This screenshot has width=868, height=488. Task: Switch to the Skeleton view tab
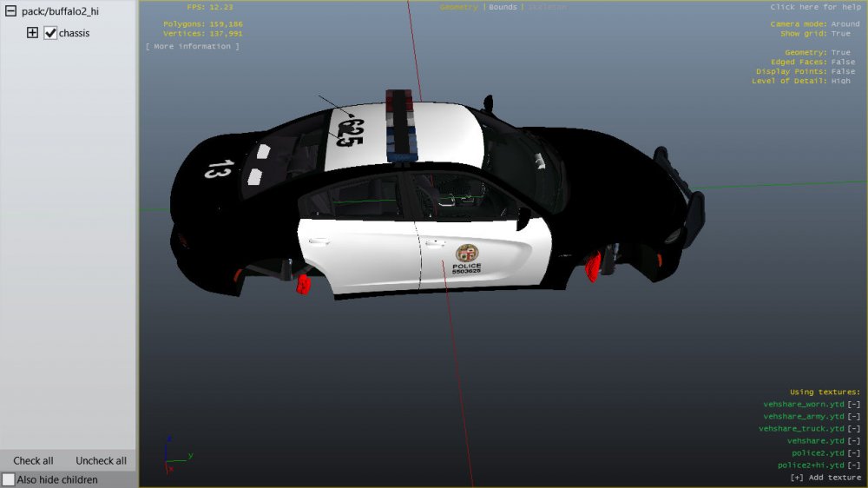tap(548, 7)
